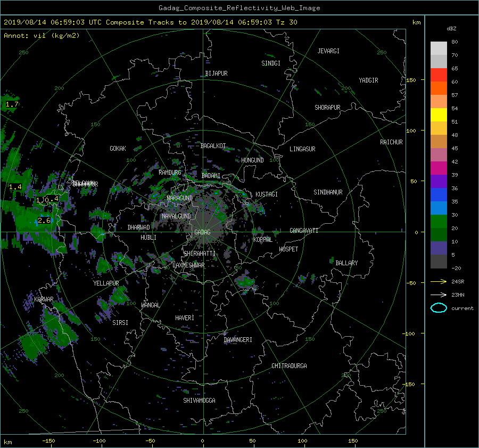This screenshot has height=448, width=479.
Task: Click the KUSTAGI city label
Action: click(x=267, y=194)
